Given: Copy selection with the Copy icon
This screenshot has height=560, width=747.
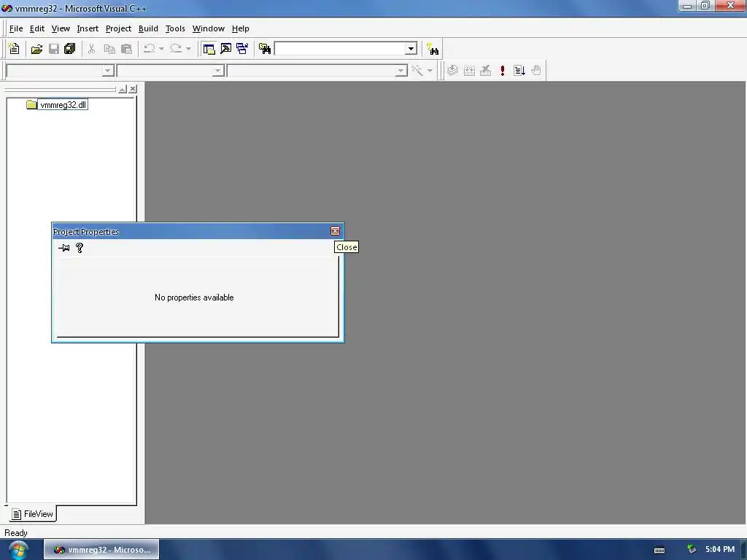Looking at the screenshot, I should 109,49.
